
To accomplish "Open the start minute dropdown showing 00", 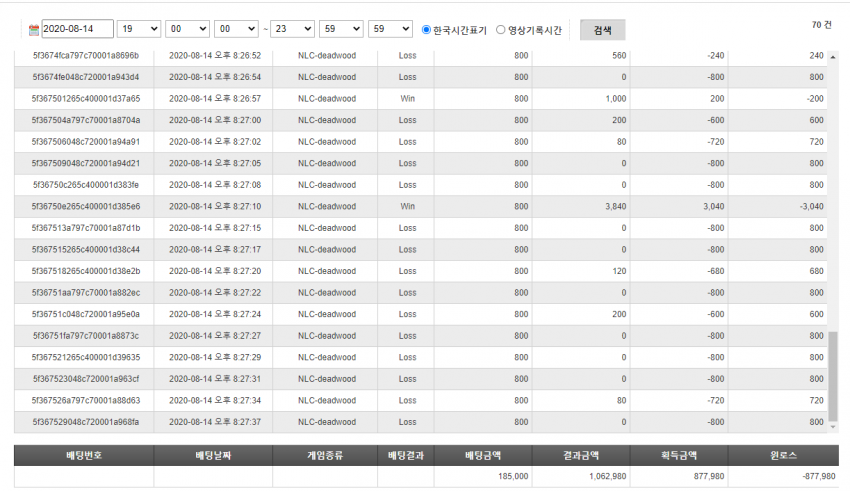I will [188, 29].
